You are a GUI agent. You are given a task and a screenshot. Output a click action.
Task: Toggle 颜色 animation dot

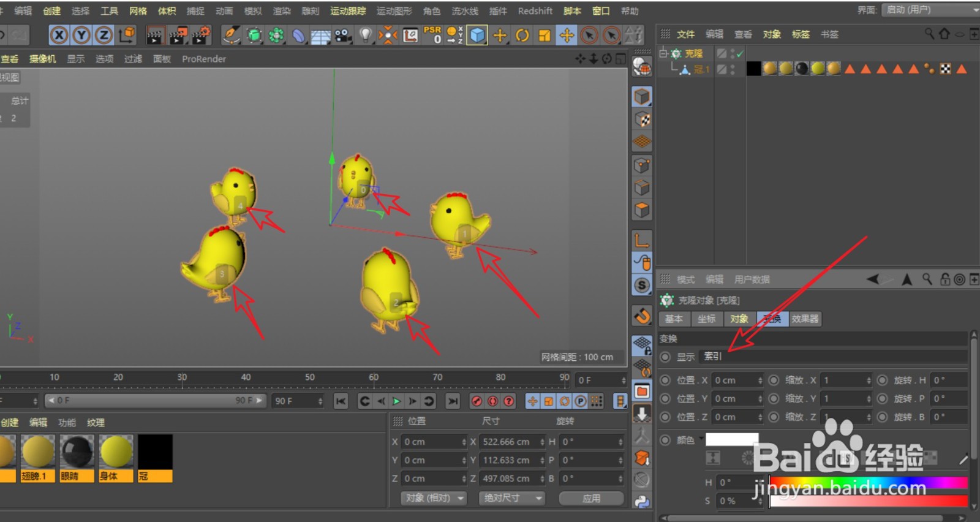point(665,440)
